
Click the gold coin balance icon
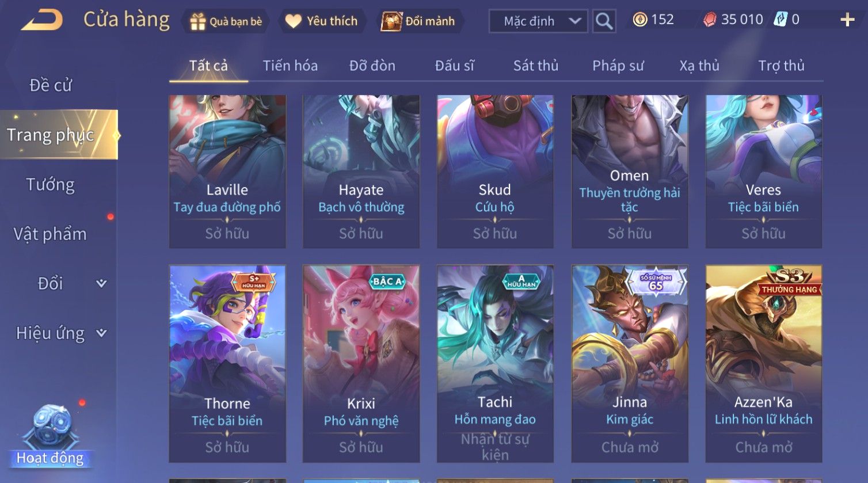tap(639, 20)
